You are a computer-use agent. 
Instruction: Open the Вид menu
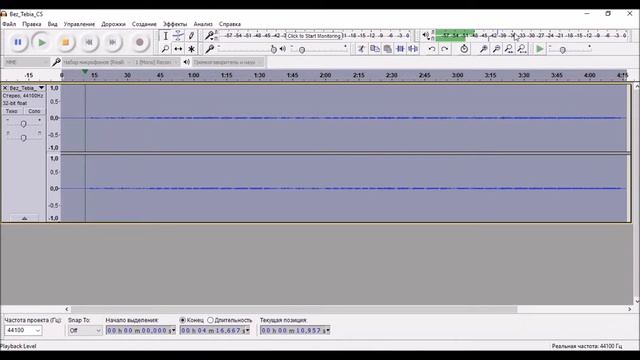[x=52, y=24]
